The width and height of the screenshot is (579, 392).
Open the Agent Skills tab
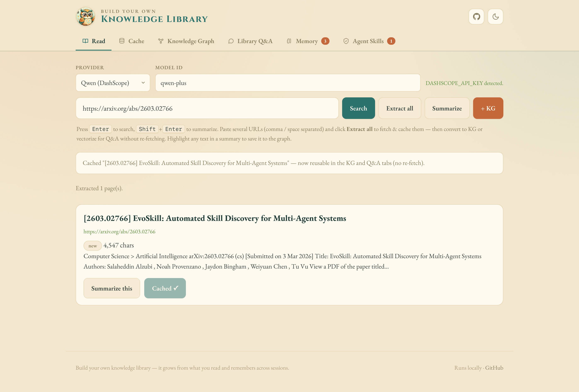[x=369, y=41]
